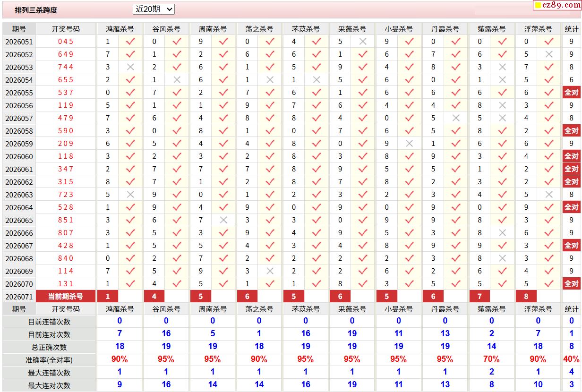Click the red 当前期杀号 label
Screen dimensions: 582x392
click(x=66, y=297)
